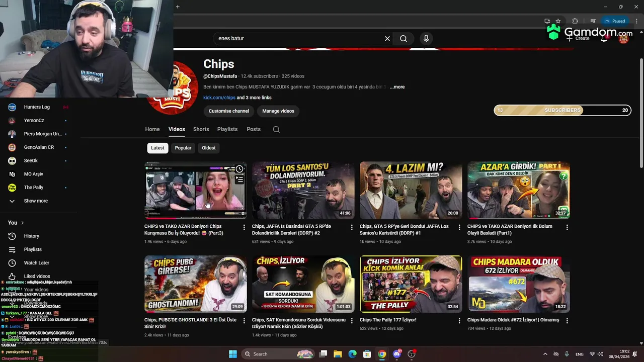Open options for Madara Olduk #672 video
The width and height of the screenshot is (644, 362).
click(567, 321)
